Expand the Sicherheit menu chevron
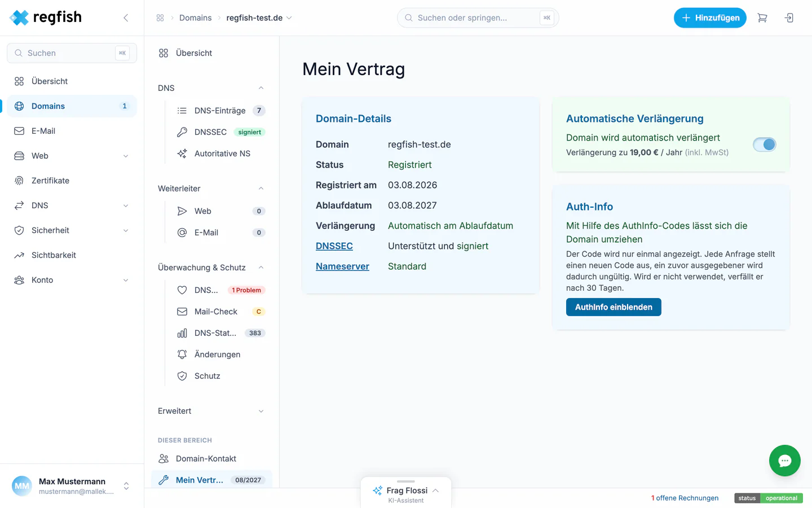 coord(126,230)
